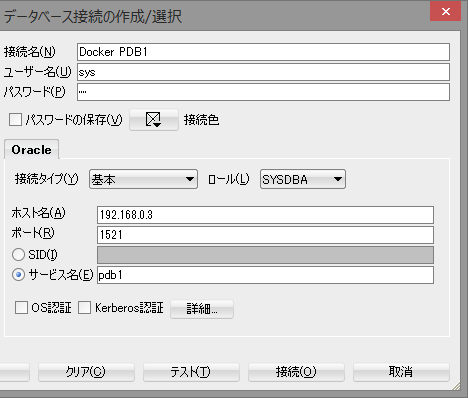
Task: Click into the password field
Action: click(x=263, y=92)
